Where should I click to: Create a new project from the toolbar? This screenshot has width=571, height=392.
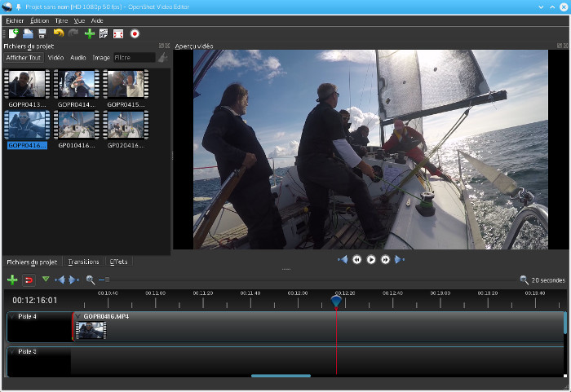(x=12, y=33)
